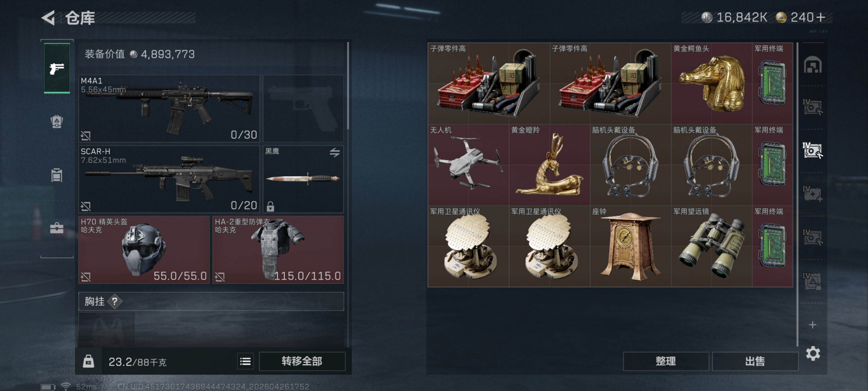
Task: Go back with the arrow beside 仓库
Action: tap(48, 18)
